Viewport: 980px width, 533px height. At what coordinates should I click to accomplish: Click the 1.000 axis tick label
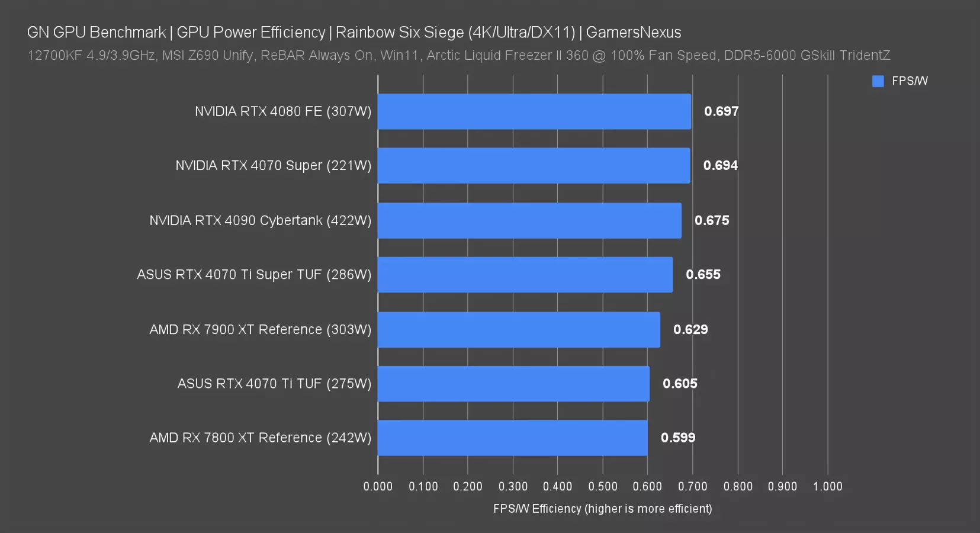point(828,486)
